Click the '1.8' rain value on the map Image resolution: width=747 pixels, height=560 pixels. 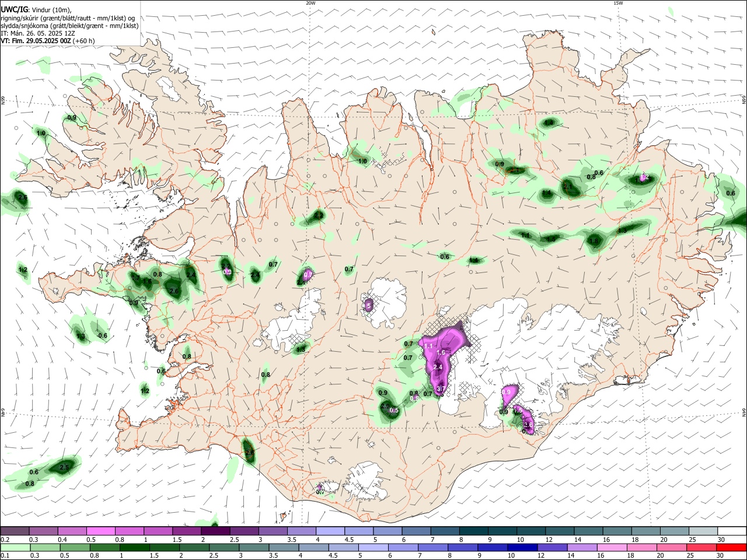click(x=594, y=241)
